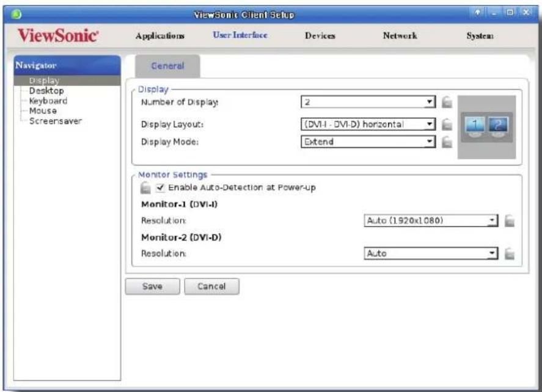The width and height of the screenshot is (542, 392).
Task: Select monitor 1 icon in layout preview
Action: 475,126
